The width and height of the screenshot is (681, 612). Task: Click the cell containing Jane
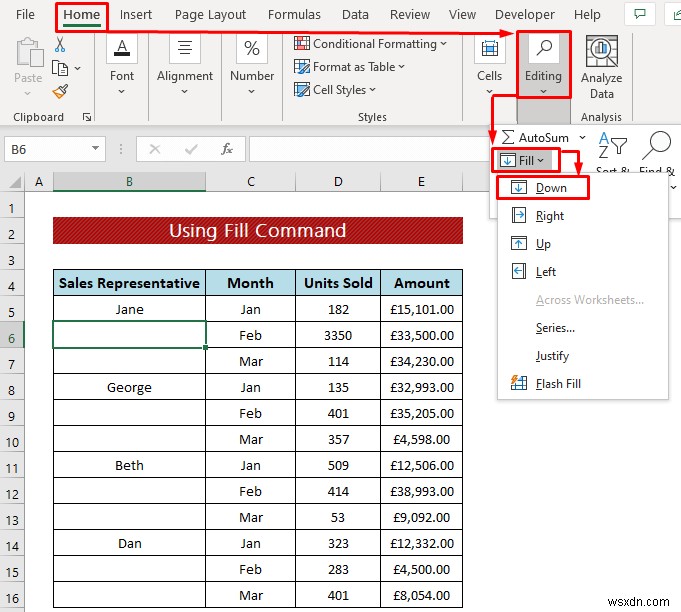tap(129, 309)
